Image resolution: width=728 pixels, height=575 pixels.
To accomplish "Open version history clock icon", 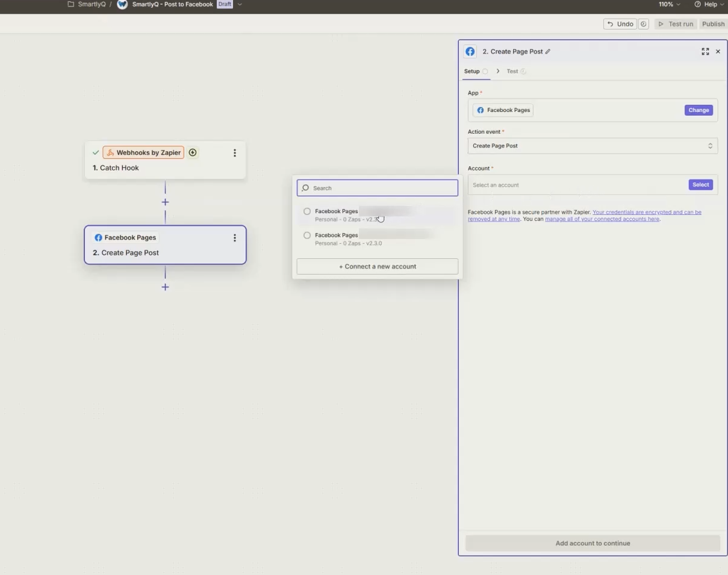I will (x=644, y=24).
